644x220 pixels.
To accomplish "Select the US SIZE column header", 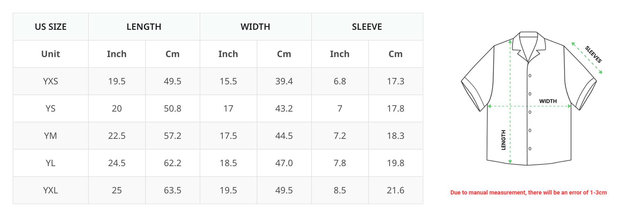I will coord(51,27).
